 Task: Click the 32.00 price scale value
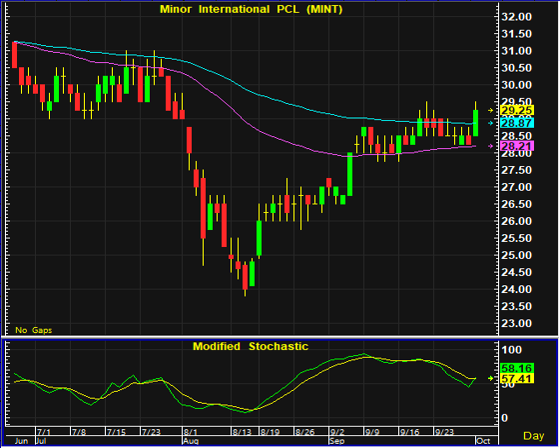click(x=516, y=17)
